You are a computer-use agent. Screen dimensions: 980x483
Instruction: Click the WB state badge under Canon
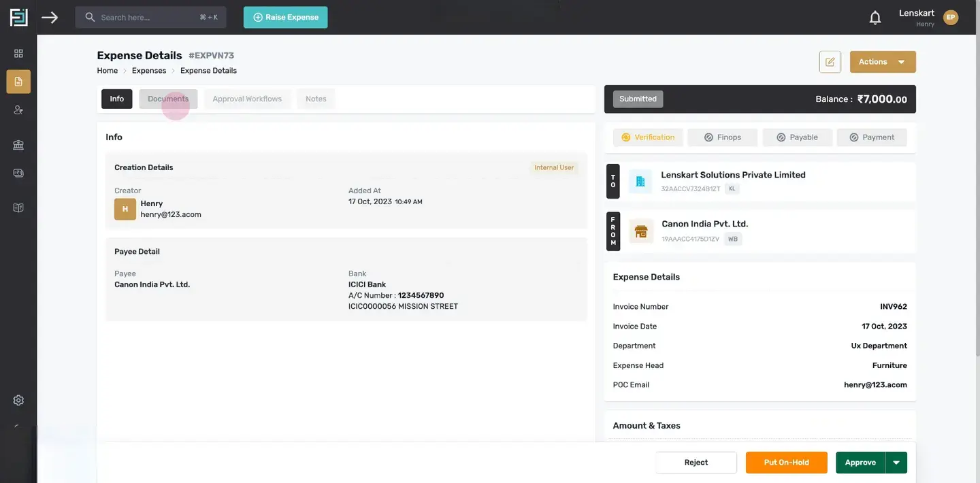(733, 239)
